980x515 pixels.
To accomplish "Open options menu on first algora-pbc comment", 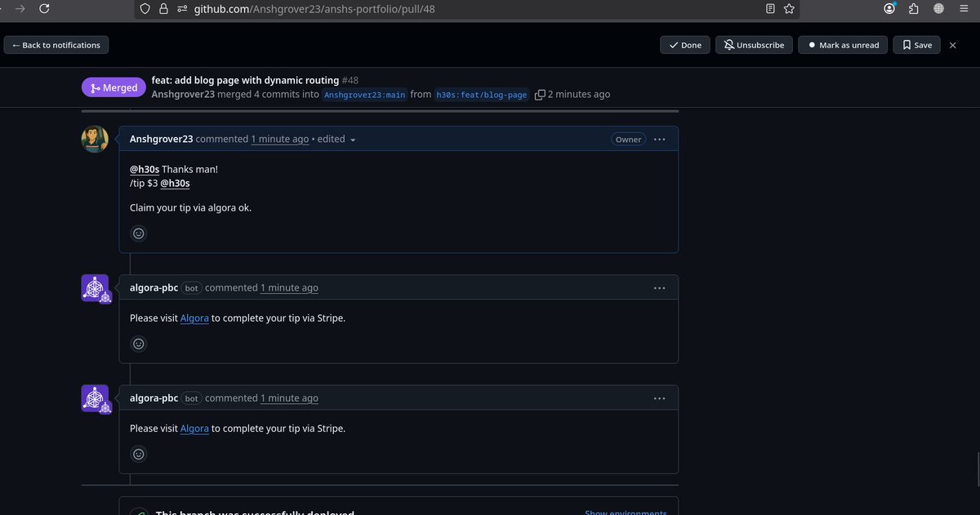I will click(659, 288).
